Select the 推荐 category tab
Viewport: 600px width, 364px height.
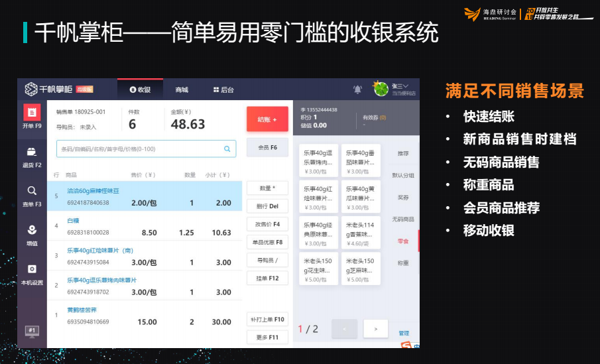tap(403, 153)
